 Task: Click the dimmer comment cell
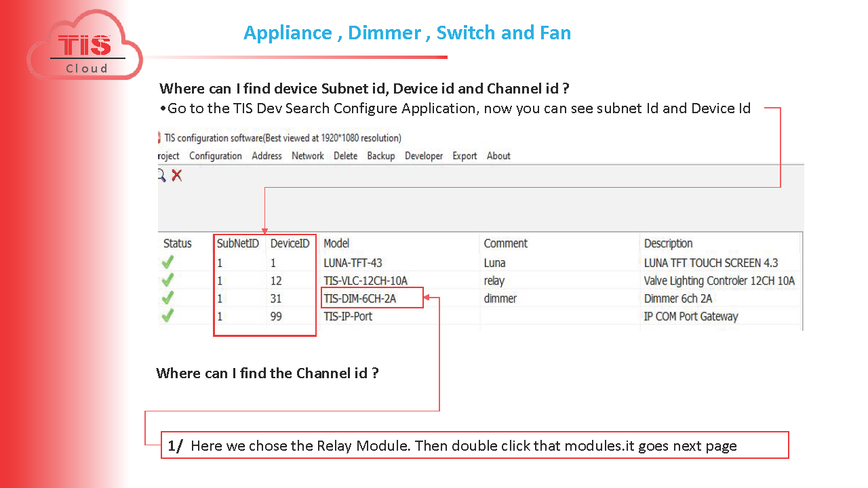(500, 298)
